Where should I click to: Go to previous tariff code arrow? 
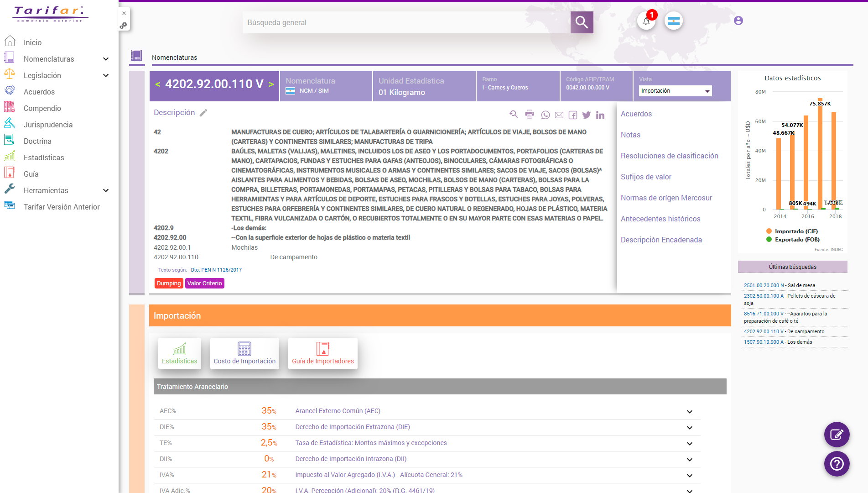tap(158, 84)
